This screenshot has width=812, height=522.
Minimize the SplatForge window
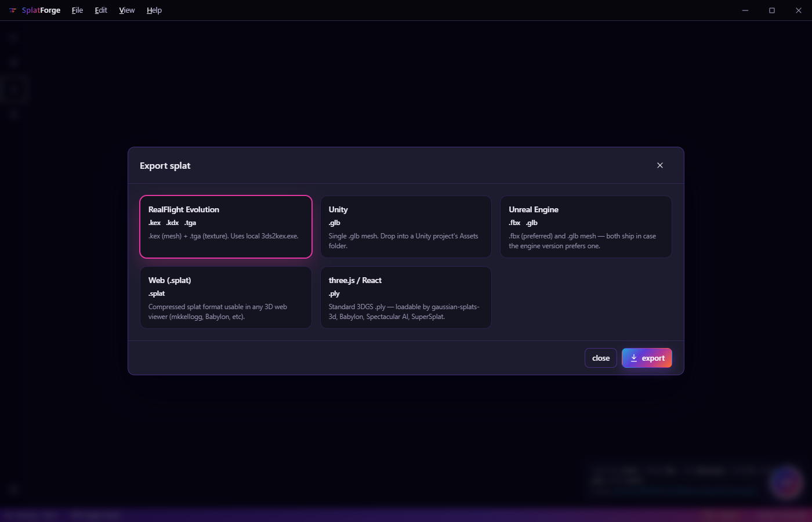coord(745,10)
